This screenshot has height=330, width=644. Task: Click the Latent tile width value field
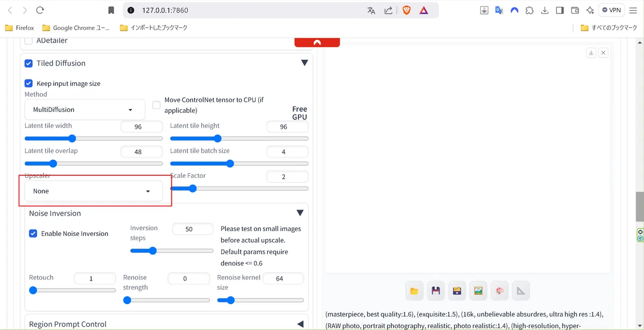[142, 127]
